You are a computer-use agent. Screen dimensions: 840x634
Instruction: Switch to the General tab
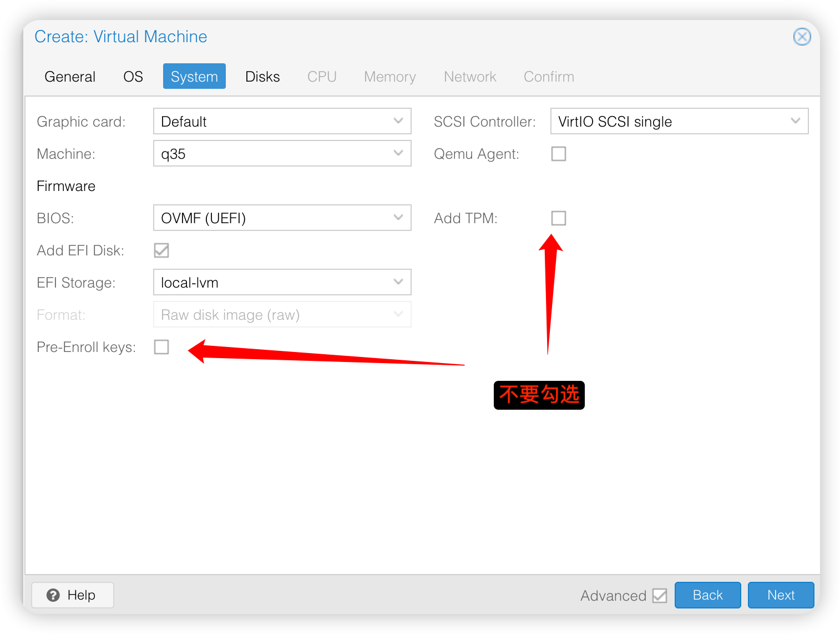point(70,77)
